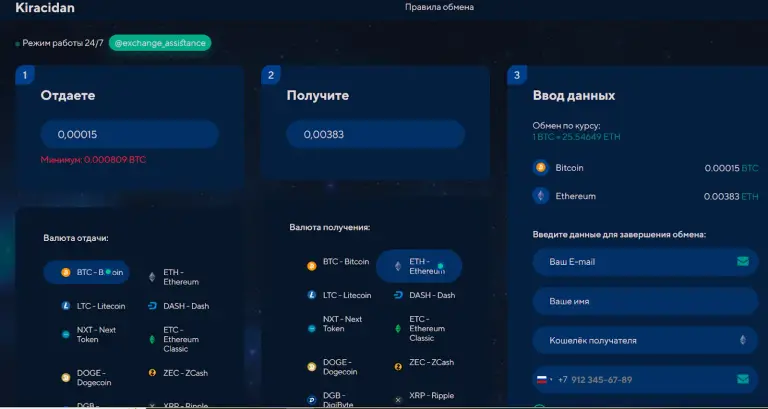
Task: Click the Режим работы 24/7 status text
Action: [63, 43]
